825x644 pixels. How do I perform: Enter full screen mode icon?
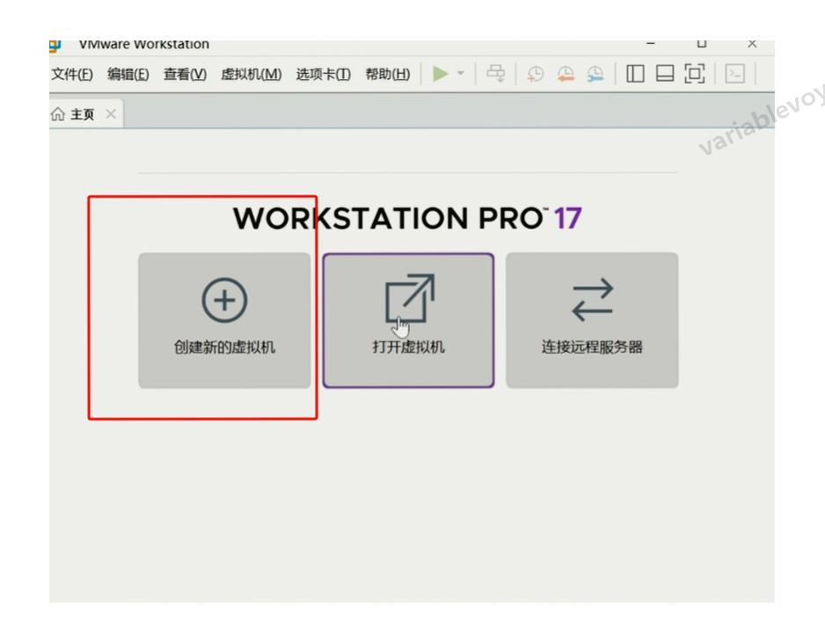[695, 74]
